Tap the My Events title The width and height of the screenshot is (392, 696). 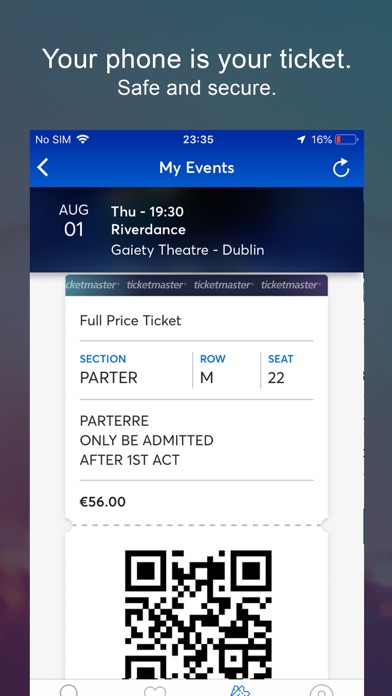[x=197, y=168]
